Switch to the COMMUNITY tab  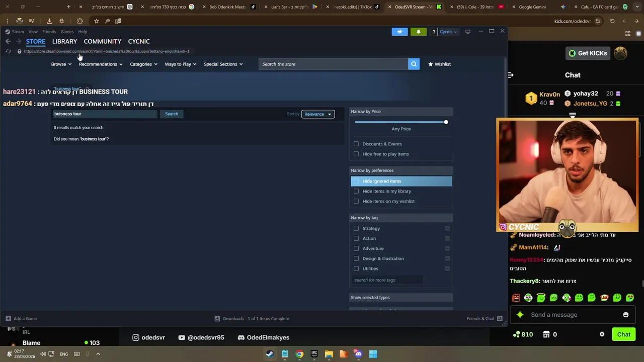[103, 41]
